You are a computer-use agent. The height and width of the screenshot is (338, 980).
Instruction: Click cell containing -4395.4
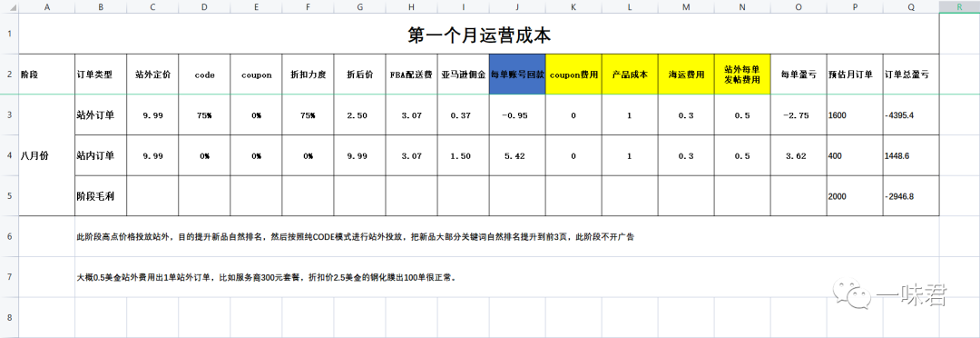pyautogui.click(x=911, y=115)
